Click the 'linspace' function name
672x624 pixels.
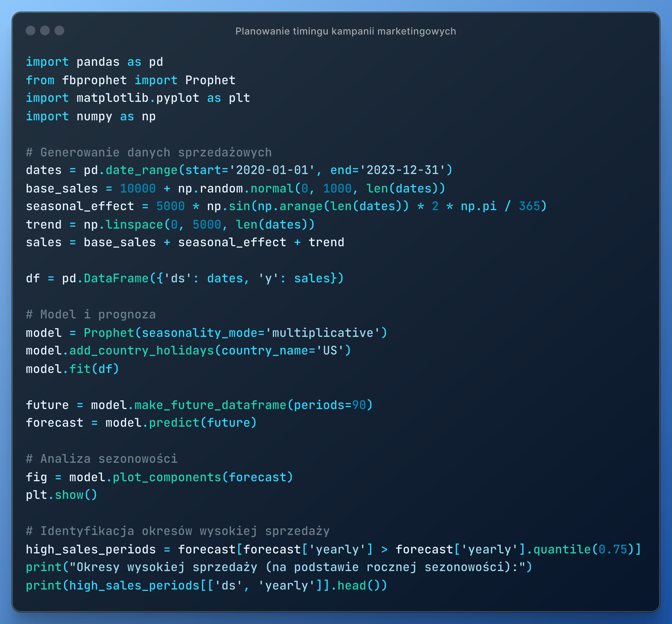tap(134, 225)
